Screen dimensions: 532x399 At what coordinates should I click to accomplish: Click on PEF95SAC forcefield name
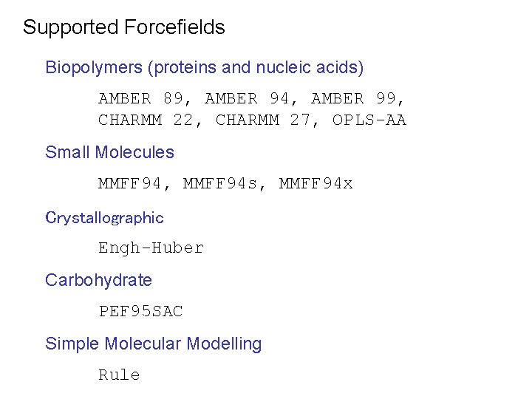[141, 311]
